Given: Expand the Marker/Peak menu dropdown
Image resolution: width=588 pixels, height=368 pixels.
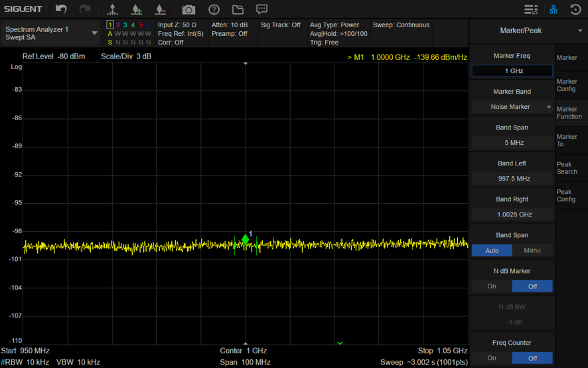Looking at the screenshot, I should (580, 31).
